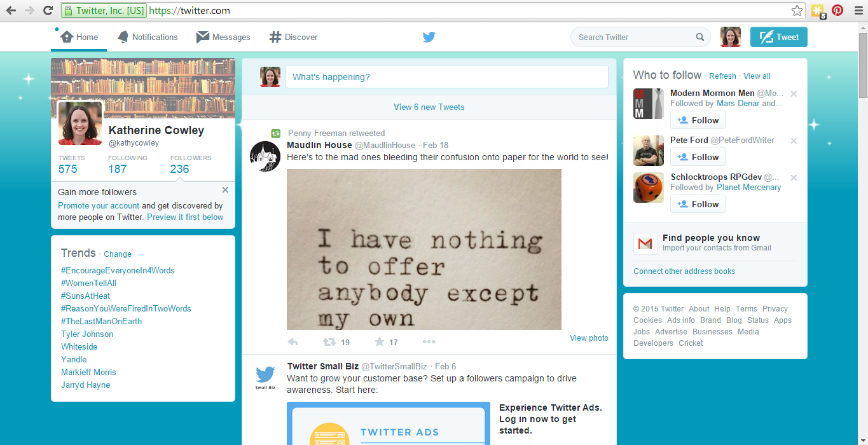Image resolution: width=868 pixels, height=445 pixels.
Task: Click the Search Twitter field
Action: click(640, 37)
